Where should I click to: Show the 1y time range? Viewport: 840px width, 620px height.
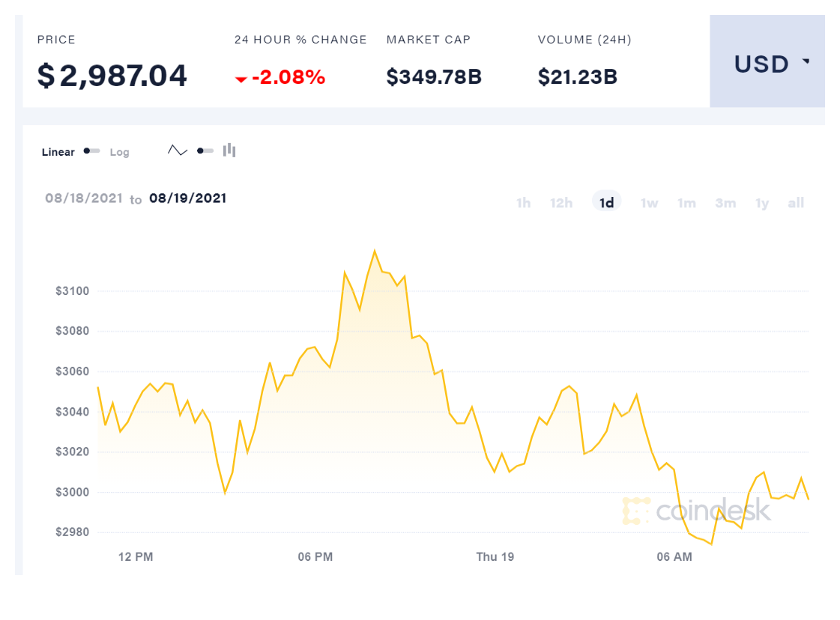pyautogui.click(x=762, y=203)
